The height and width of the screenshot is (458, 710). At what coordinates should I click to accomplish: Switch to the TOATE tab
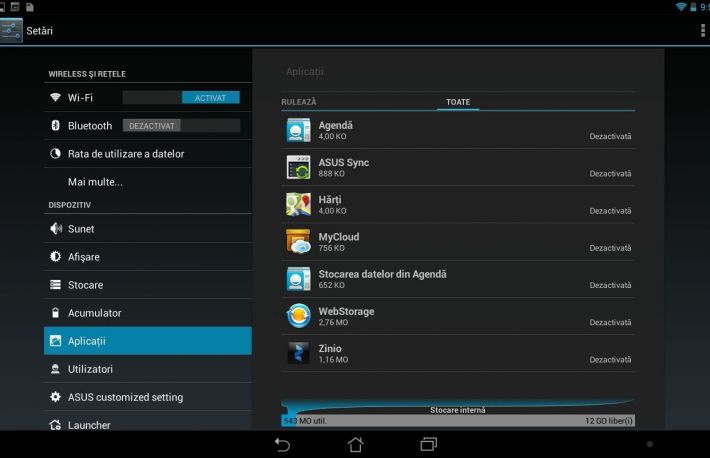[458, 102]
